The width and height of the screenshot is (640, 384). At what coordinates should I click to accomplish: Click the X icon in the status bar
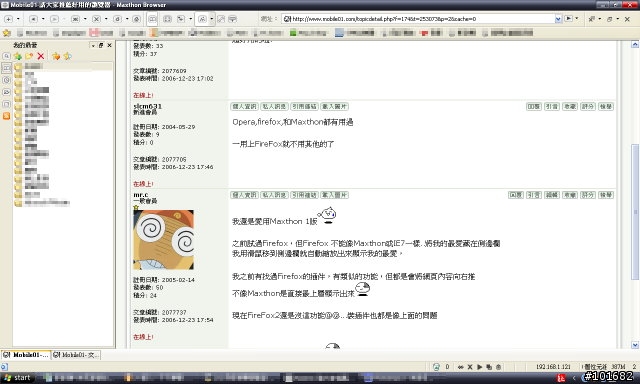pyautogui.click(x=470, y=367)
